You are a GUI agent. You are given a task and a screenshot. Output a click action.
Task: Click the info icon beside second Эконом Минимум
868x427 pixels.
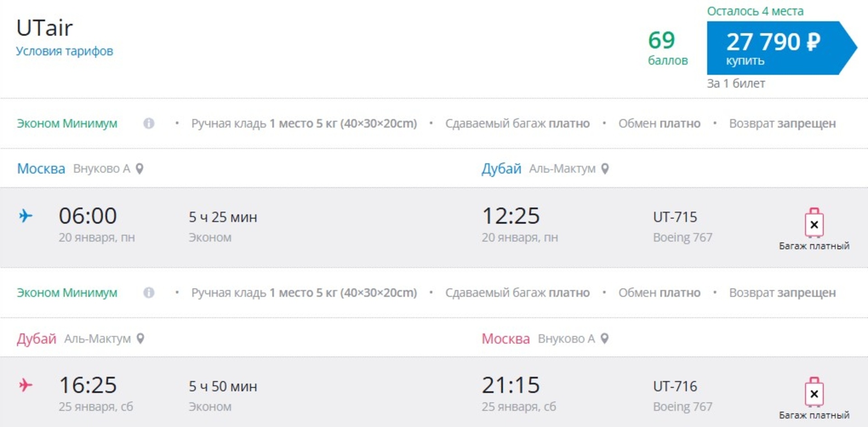point(149,293)
